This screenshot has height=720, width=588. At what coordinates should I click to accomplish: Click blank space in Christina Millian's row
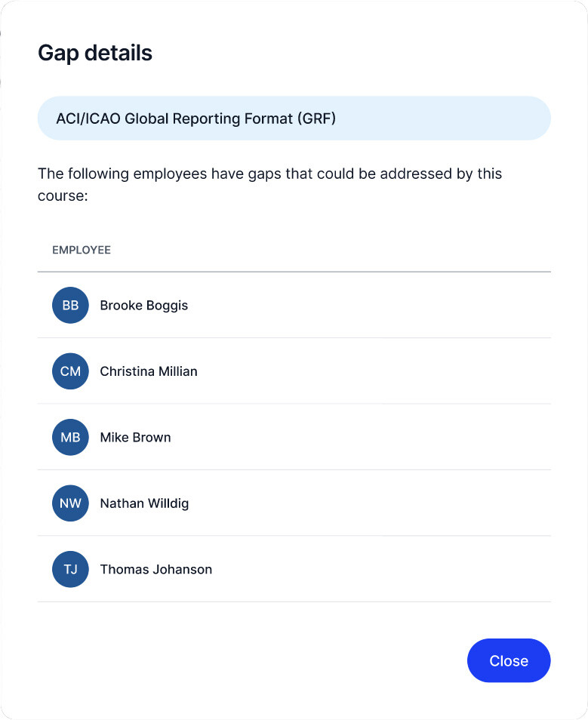point(377,371)
